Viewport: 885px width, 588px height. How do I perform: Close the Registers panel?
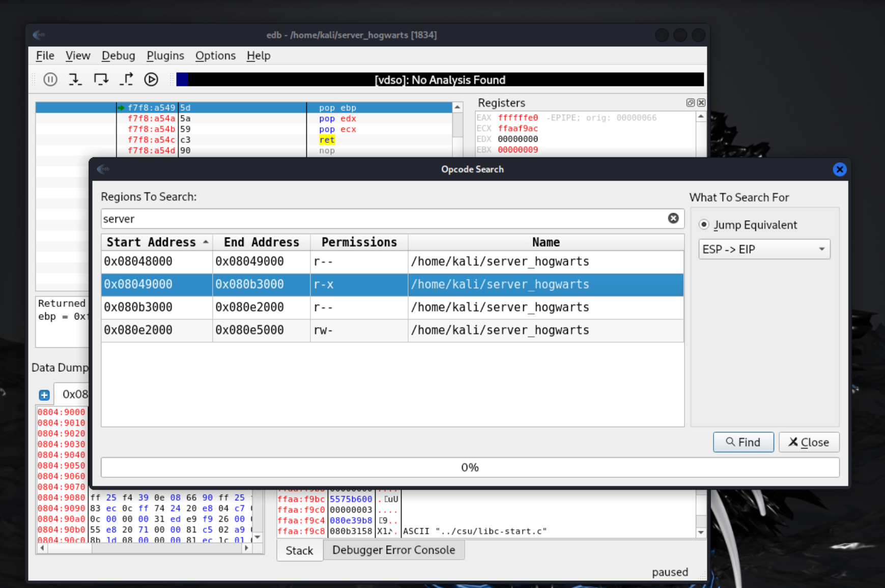(701, 103)
